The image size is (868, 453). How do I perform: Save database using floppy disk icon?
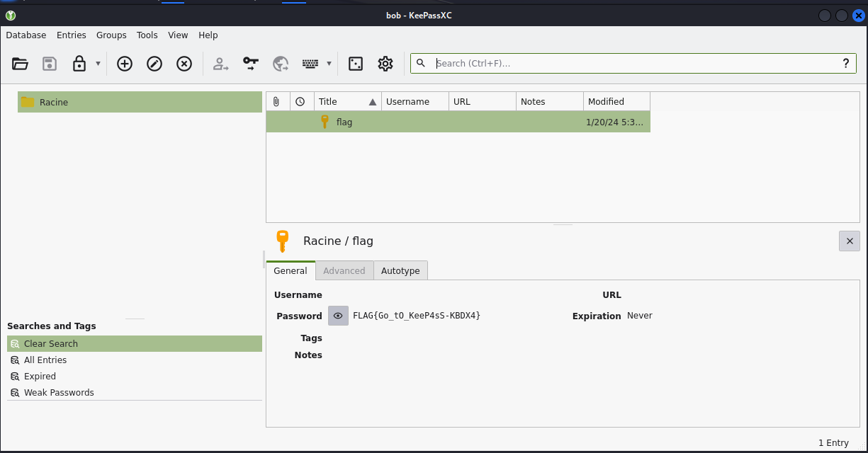click(50, 64)
